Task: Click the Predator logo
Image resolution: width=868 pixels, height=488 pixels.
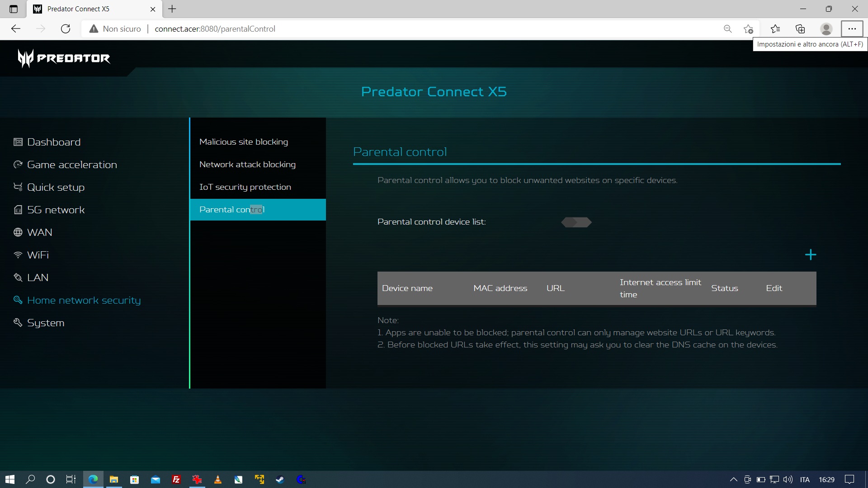Action: (64, 58)
